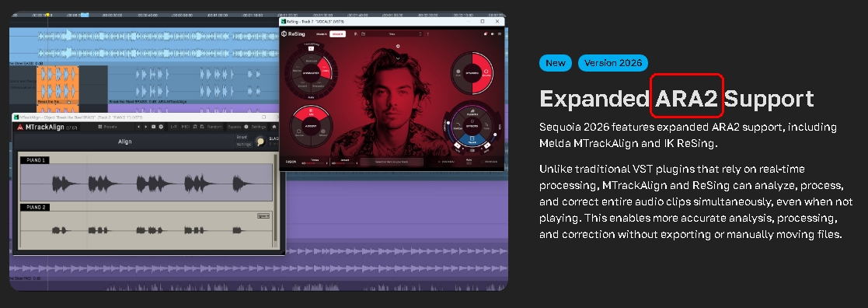Click the Enhancer dial center in ReSing
Image resolution: width=868 pixels, height=308 pixels.
coord(312,72)
